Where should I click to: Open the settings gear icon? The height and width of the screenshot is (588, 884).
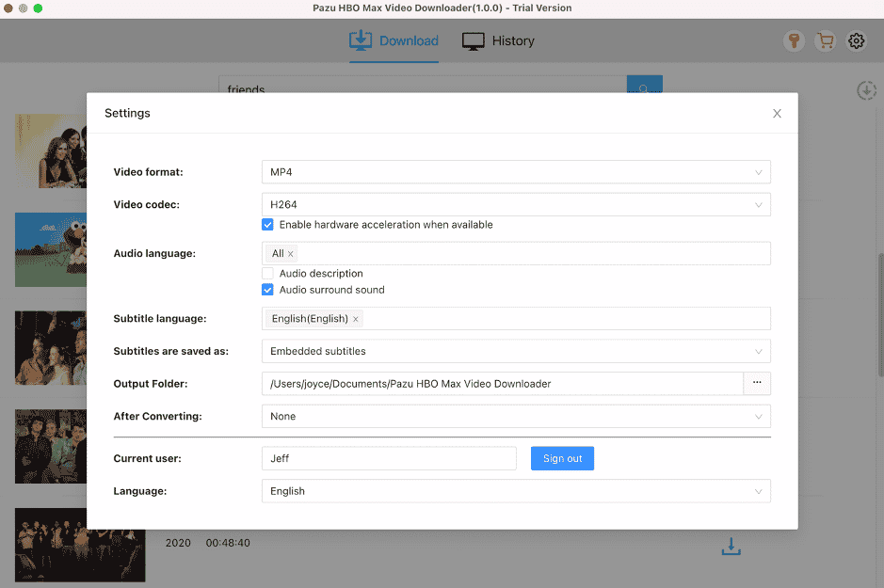pos(856,40)
